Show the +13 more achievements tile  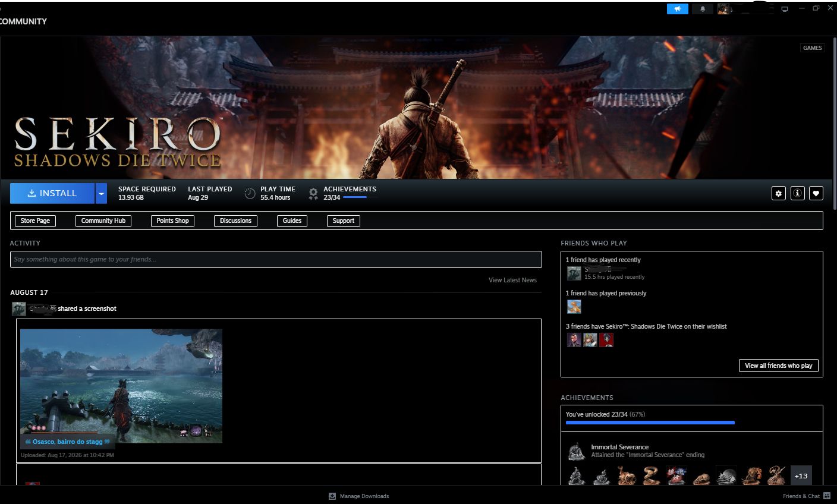801,475
